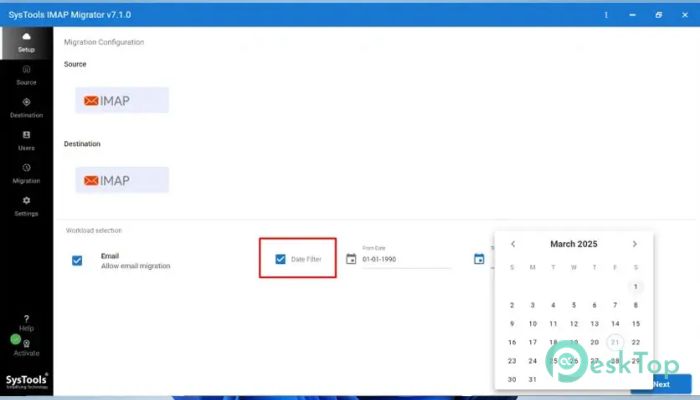Select circled day 21 in calendar
The image size is (700, 400).
pyautogui.click(x=615, y=342)
